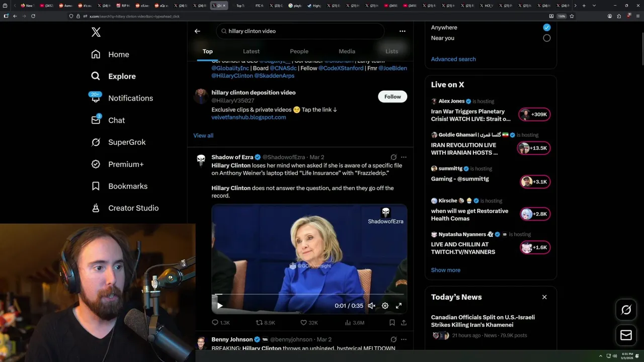Open the taskbar clock showing 6:31 PM
644x362 pixels.
pyautogui.click(x=627, y=356)
